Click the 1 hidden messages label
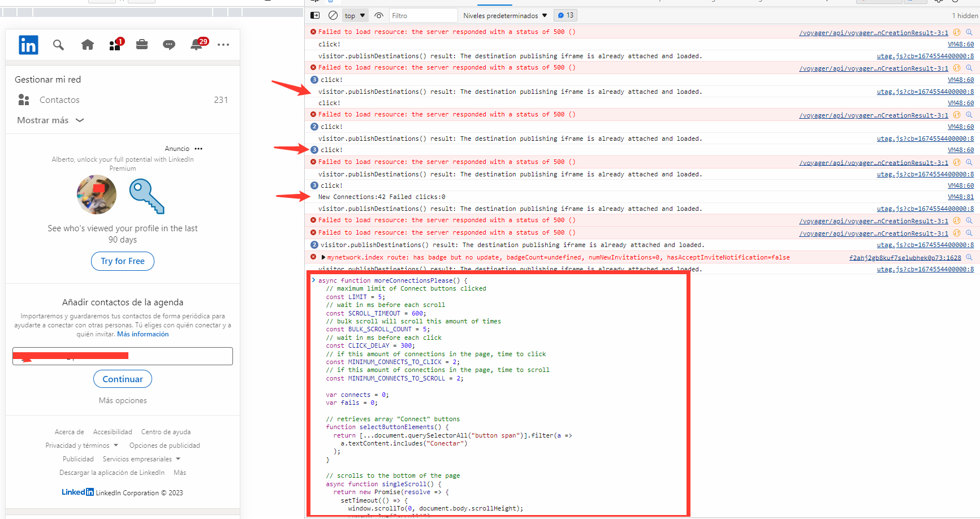Image resolution: width=980 pixels, height=519 pixels. (965, 15)
